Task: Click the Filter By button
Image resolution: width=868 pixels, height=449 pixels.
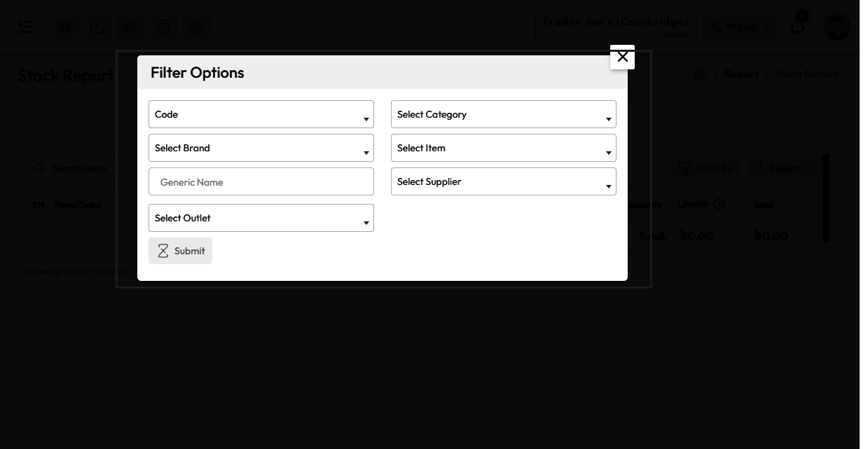Action: [x=705, y=168]
